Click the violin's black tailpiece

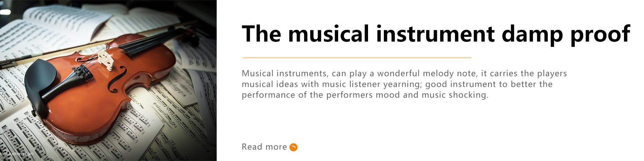(x=69, y=82)
